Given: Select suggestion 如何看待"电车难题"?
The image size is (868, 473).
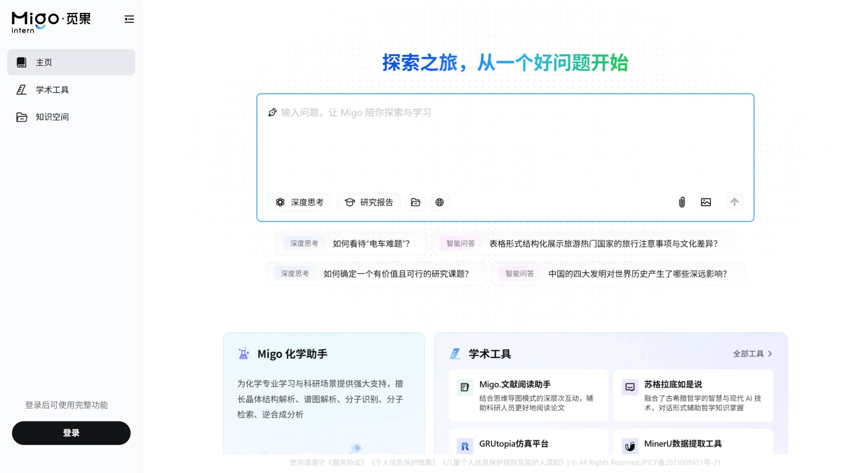Looking at the screenshot, I should pos(351,243).
